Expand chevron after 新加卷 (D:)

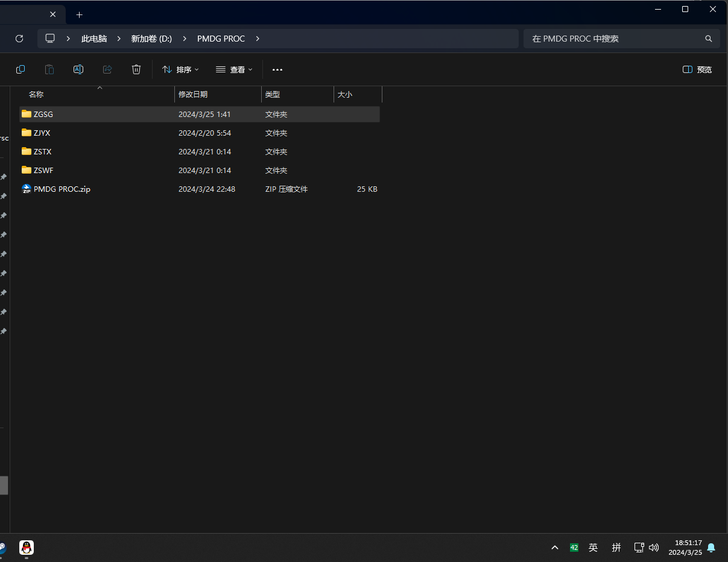(x=185, y=39)
